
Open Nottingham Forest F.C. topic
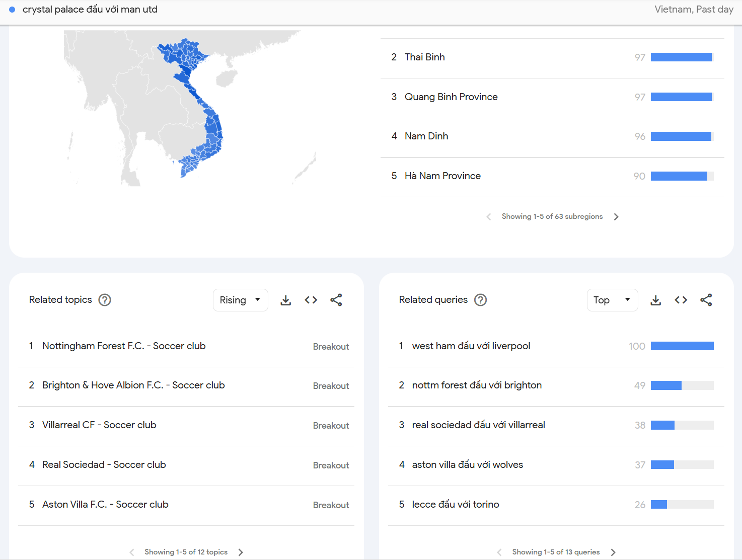point(124,346)
